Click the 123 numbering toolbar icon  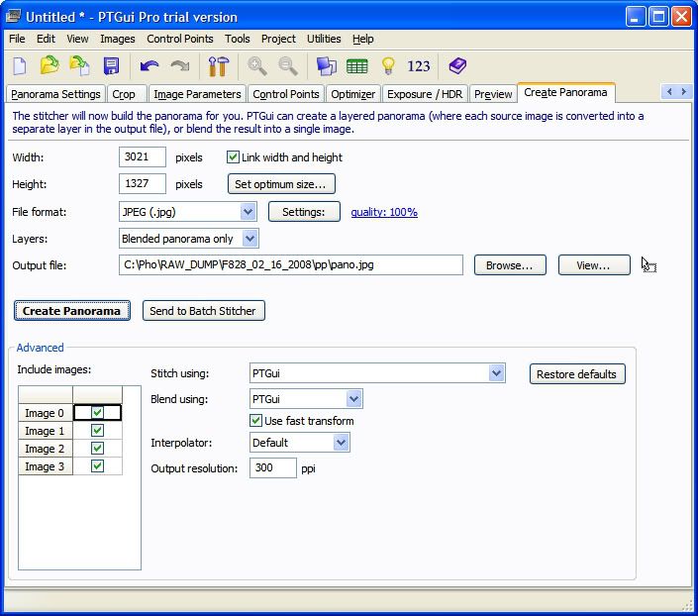pyautogui.click(x=419, y=66)
